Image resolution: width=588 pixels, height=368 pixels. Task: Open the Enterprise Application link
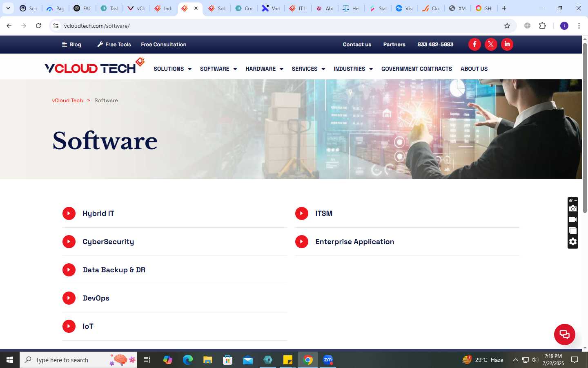coord(355,242)
